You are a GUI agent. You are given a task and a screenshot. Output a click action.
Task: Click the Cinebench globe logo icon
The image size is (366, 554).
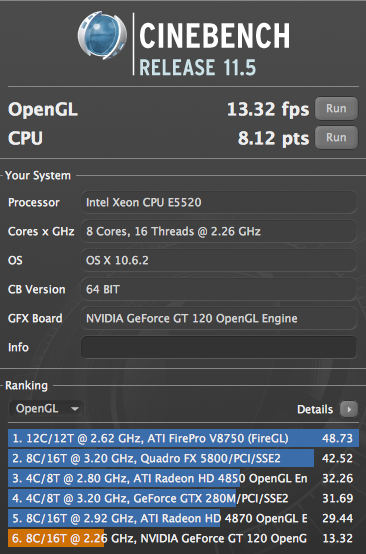102,35
